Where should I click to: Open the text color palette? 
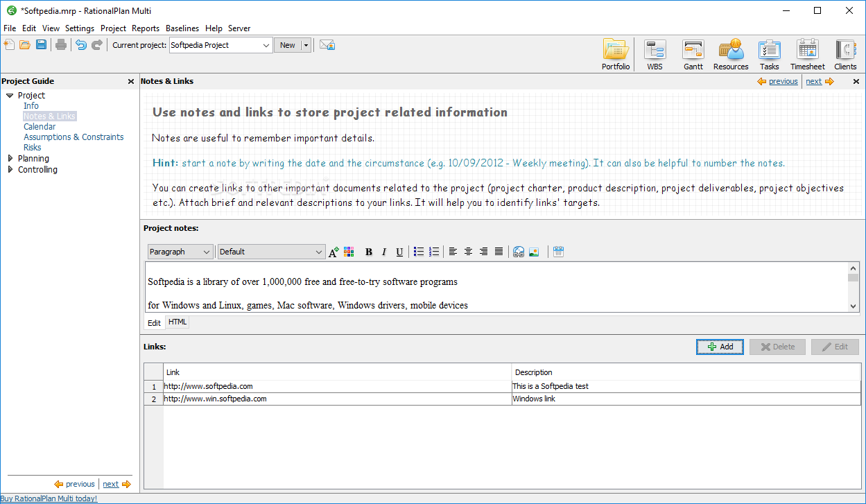tap(349, 252)
